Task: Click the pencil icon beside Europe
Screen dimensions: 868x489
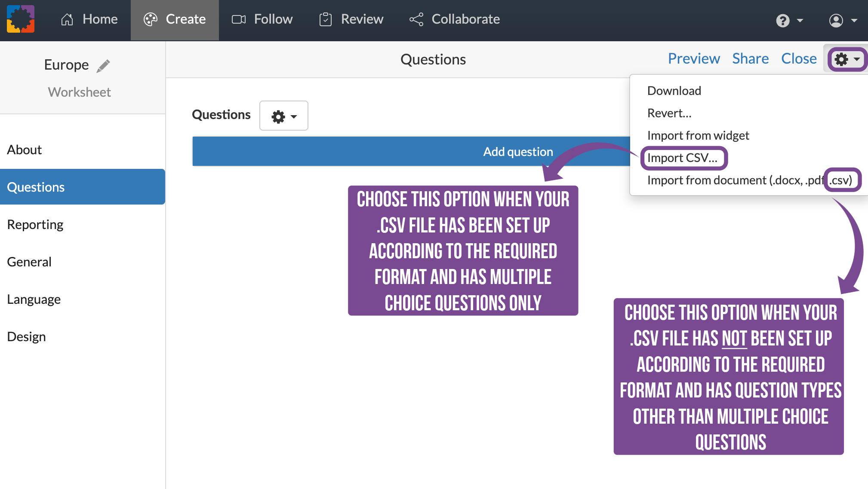Action: (103, 65)
